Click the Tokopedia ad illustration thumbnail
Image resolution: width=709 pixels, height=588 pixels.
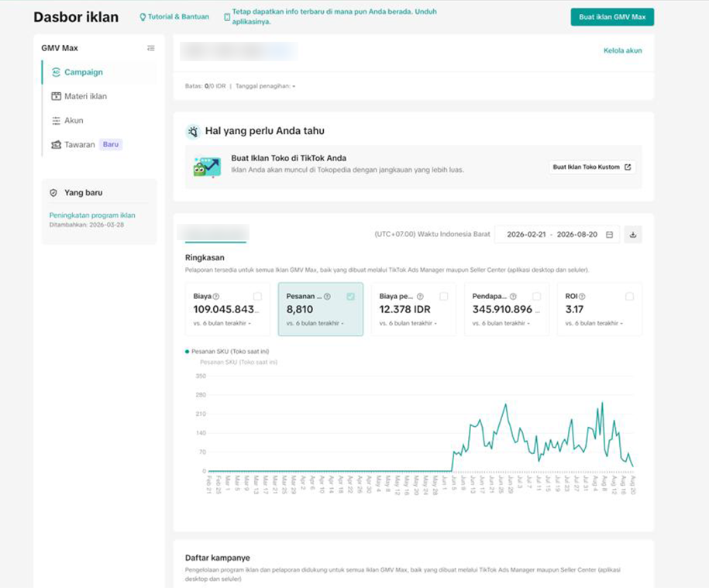(x=207, y=167)
